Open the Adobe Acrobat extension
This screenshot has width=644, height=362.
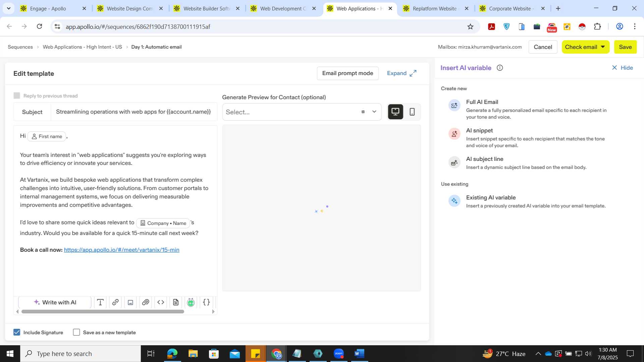coord(492,26)
